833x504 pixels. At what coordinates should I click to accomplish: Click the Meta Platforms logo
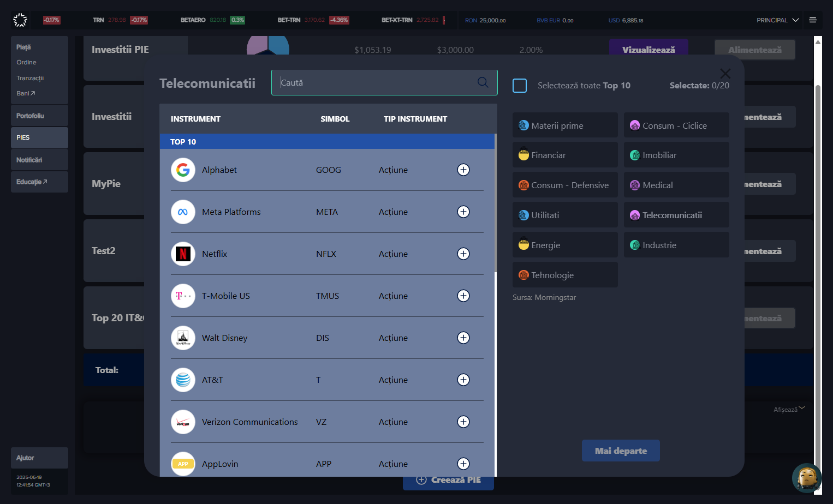(183, 212)
